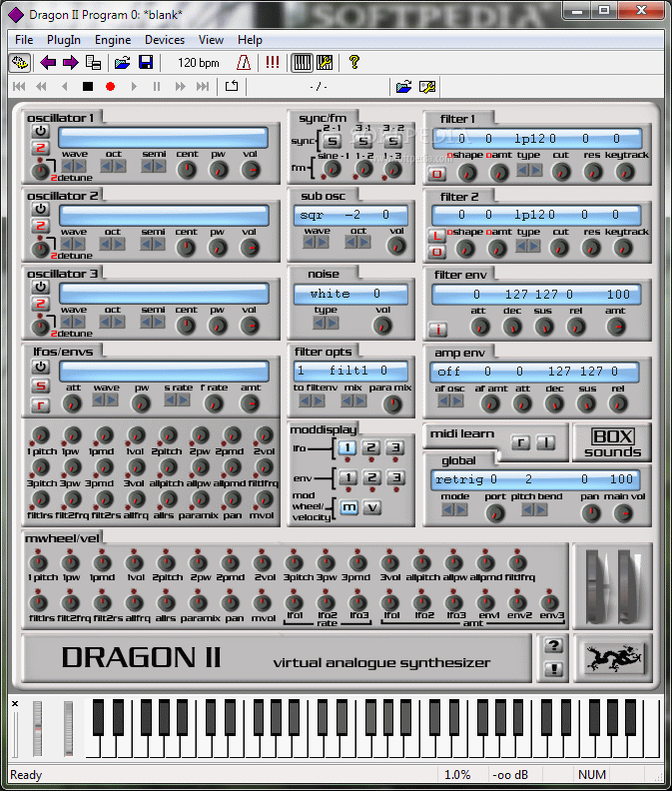This screenshot has height=791, width=672.
Task: Adjust the filter 1 cut knob
Action: (x=561, y=173)
